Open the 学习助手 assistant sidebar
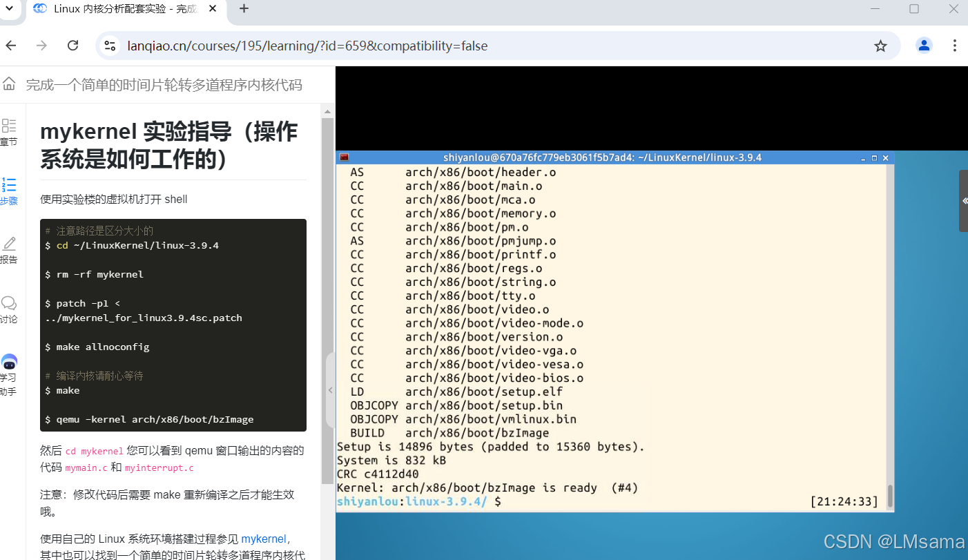The width and height of the screenshot is (968, 560). 9,375
